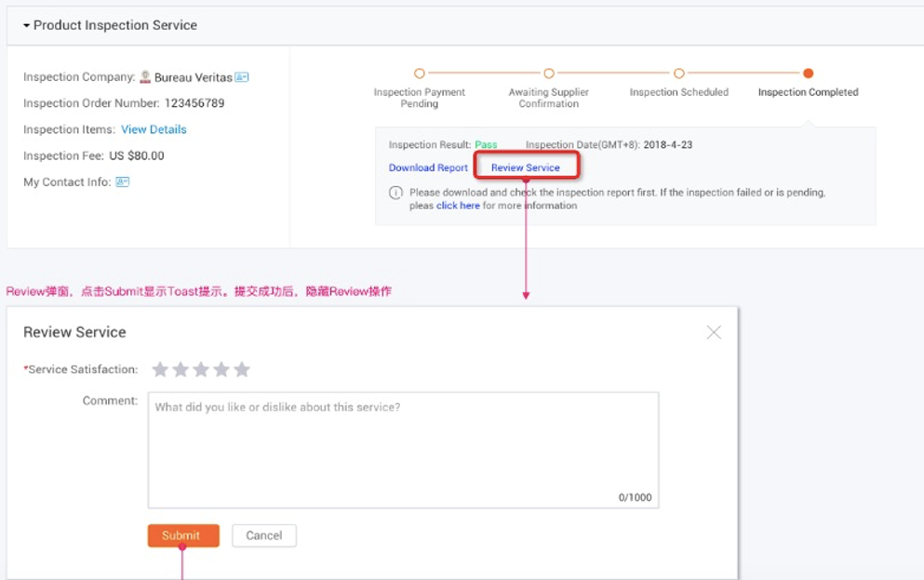Click the info icon beside the notice
Viewport: 924px width, 580px height.
396,193
